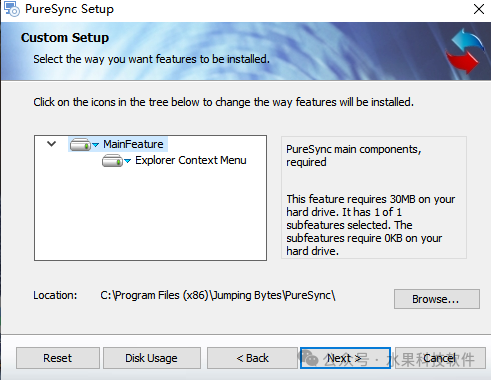Select the MainFeature tree item
Viewport: 491px width, 380px height.
[x=133, y=144]
